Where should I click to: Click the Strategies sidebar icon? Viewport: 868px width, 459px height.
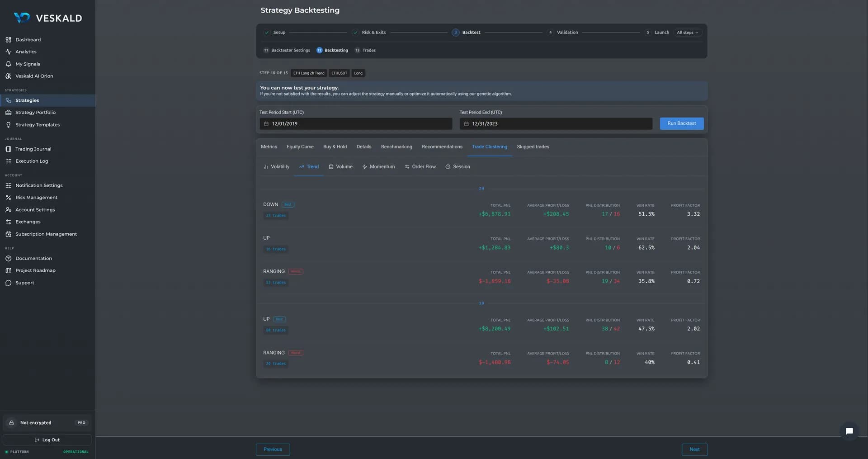click(x=8, y=100)
